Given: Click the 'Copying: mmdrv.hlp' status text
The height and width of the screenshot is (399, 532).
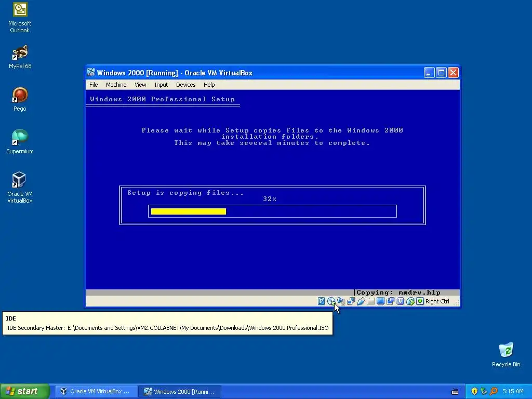Looking at the screenshot, I should 398,292.
